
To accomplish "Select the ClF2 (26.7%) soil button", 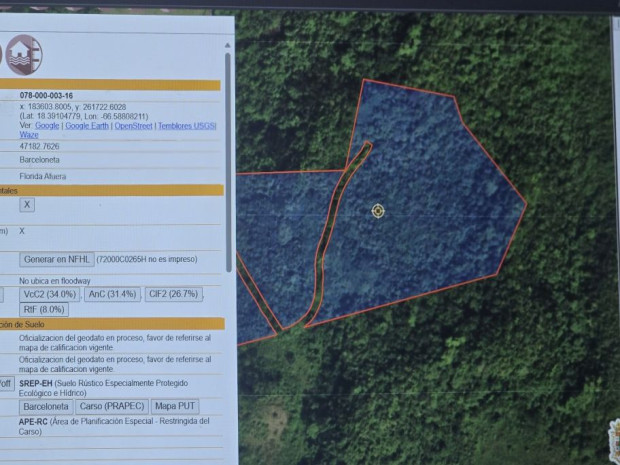I will click(x=172, y=295).
